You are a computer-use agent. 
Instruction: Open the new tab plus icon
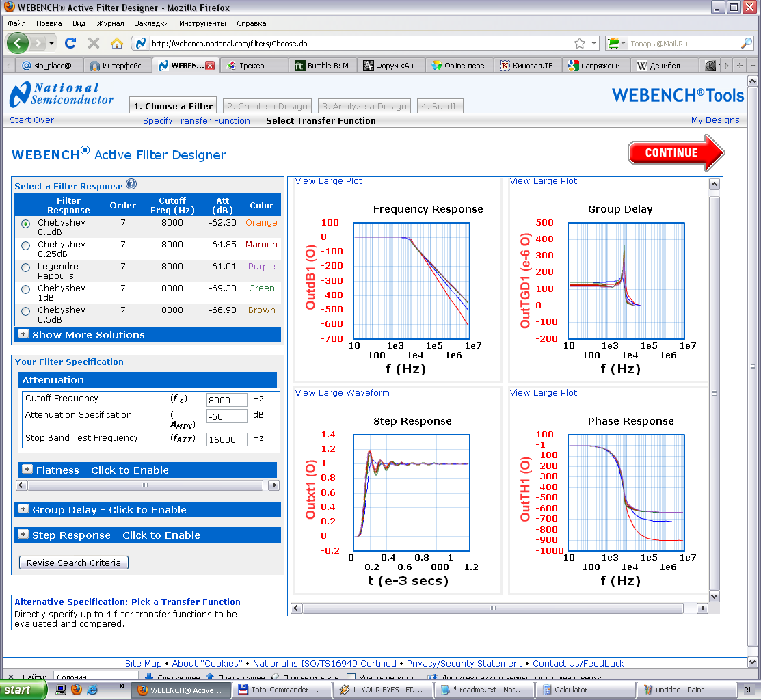tap(739, 66)
